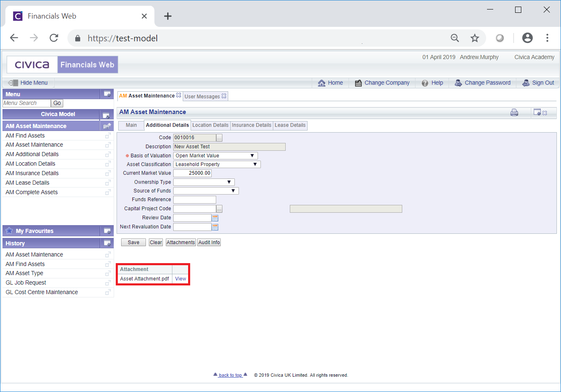The height and width of the screenshot is (392, 561).
Task: Close the AM Asset Maintenance tab
Action: (x=179, y=95)
